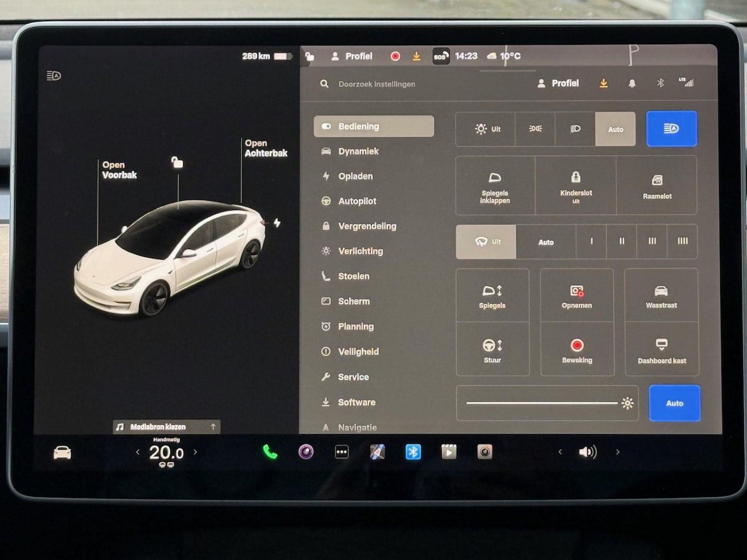Open Profiel dropdown in the status bar
The width and height of the screenshot is (747, 560).
[352, 56]
